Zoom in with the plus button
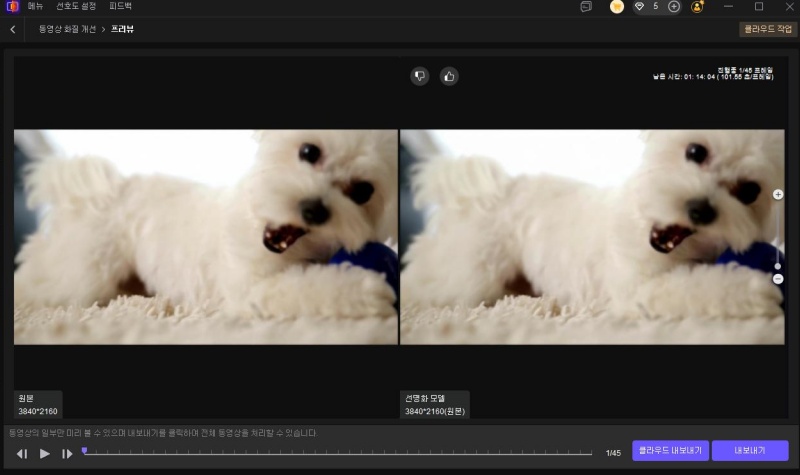 tap(778, 195)
